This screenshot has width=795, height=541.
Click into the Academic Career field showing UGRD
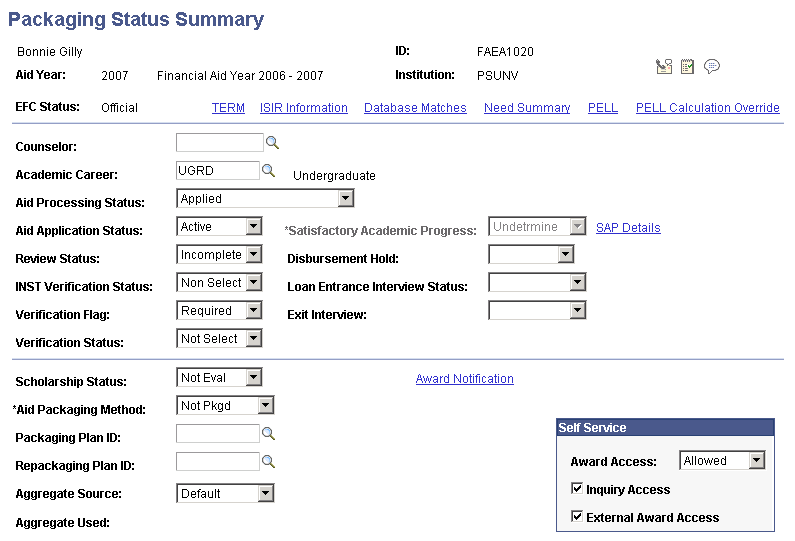point(218,170)
